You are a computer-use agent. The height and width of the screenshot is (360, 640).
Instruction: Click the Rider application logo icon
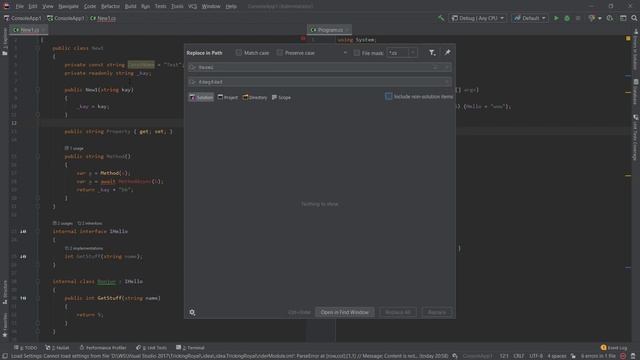pos(6,6)
